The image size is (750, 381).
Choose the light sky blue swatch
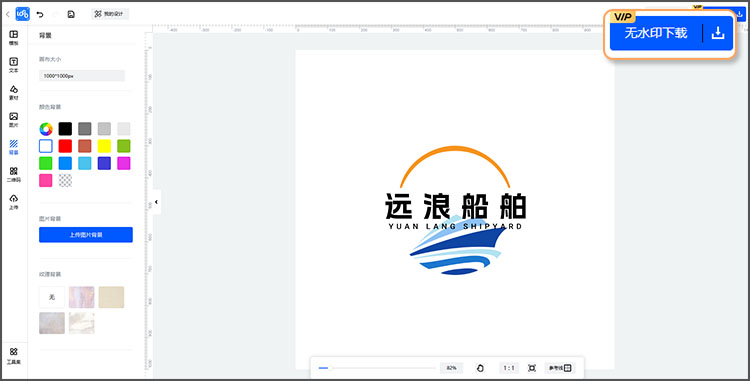pos(85,163)
